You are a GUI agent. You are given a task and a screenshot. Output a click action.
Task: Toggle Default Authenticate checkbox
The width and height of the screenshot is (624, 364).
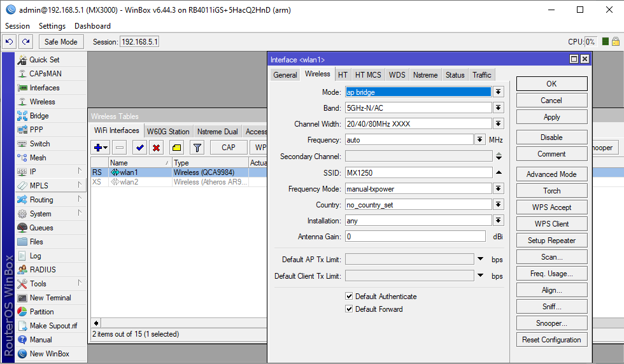tap(349, 296)
